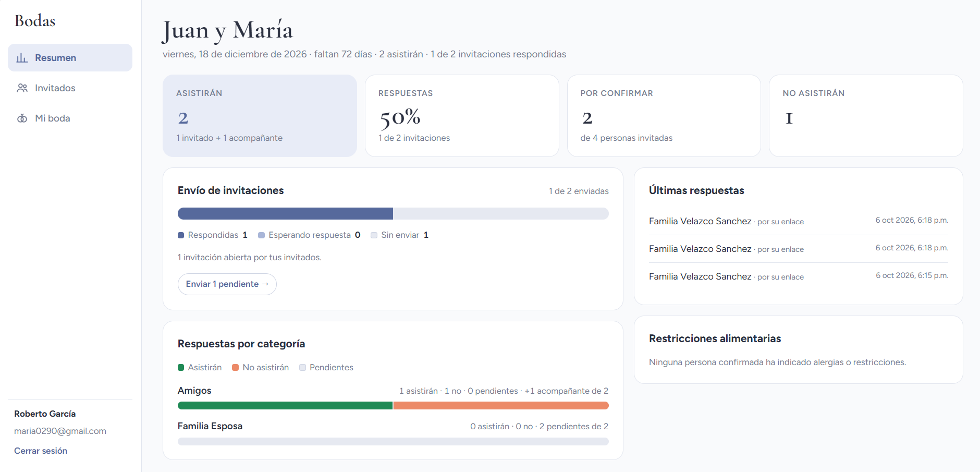Click 'de 4 personas invitadas' text
Viewport: 980px width, 472px height.
(x=627, y=138)
